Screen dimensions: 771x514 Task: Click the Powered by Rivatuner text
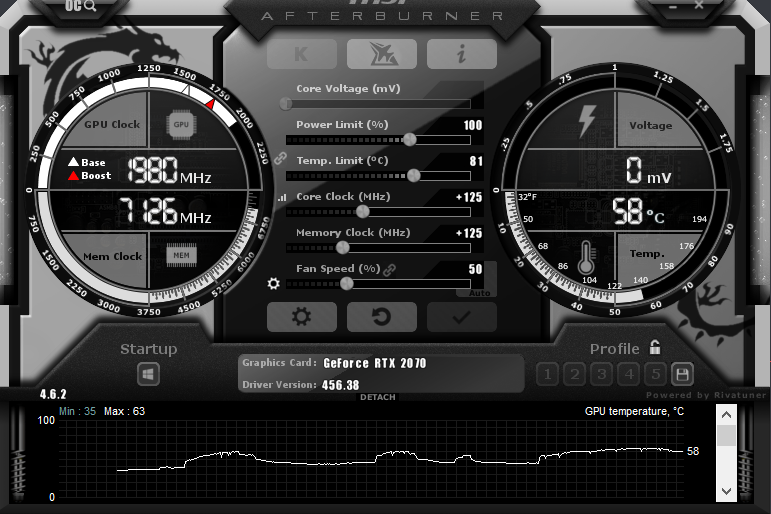coord(706,395)
